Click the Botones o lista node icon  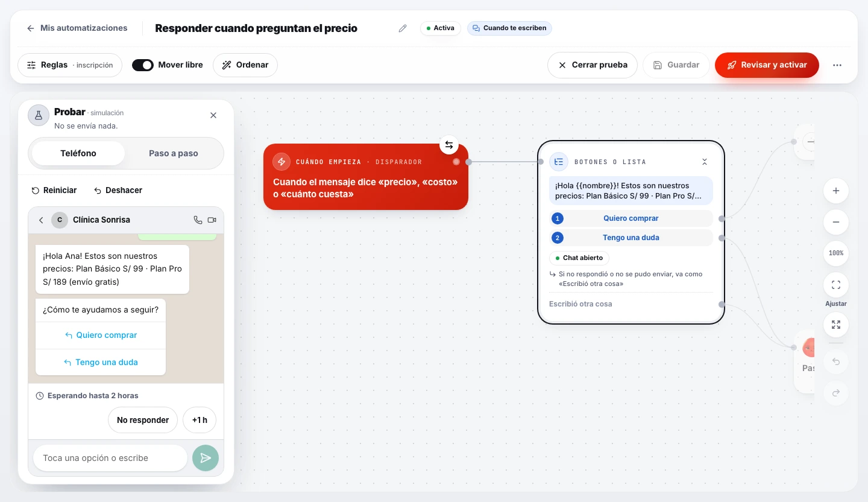[559, 162]
